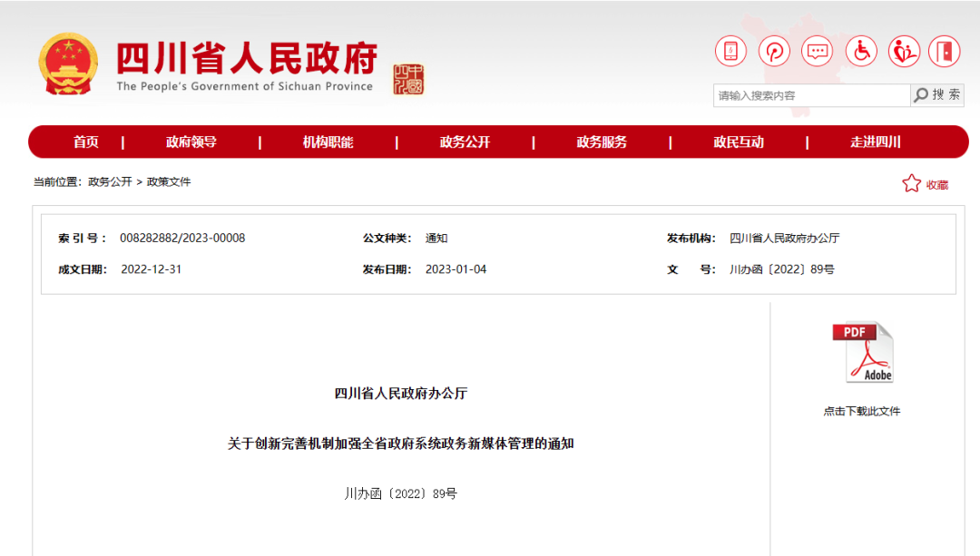The height and width of the screenshot is (556, 980).
Task: Select the 政务服务 navigation item
Action: [603, 141]
